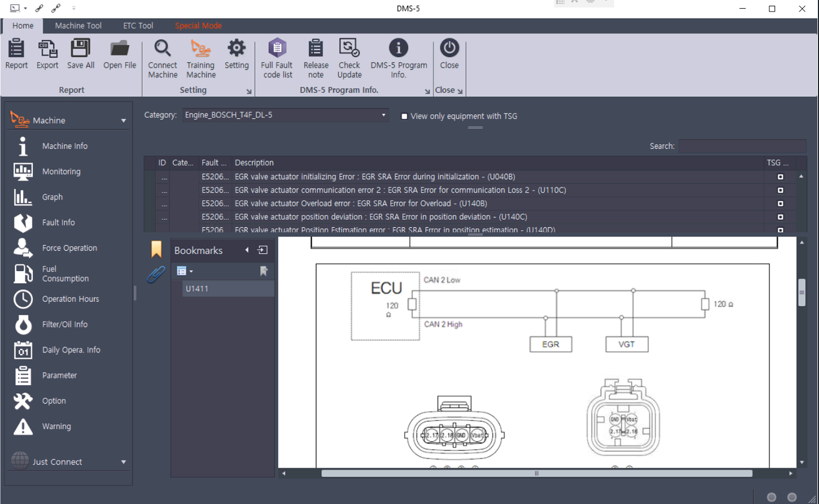Click the Save All icon
The image size is (819, 504).
click(x=81, y=48)
